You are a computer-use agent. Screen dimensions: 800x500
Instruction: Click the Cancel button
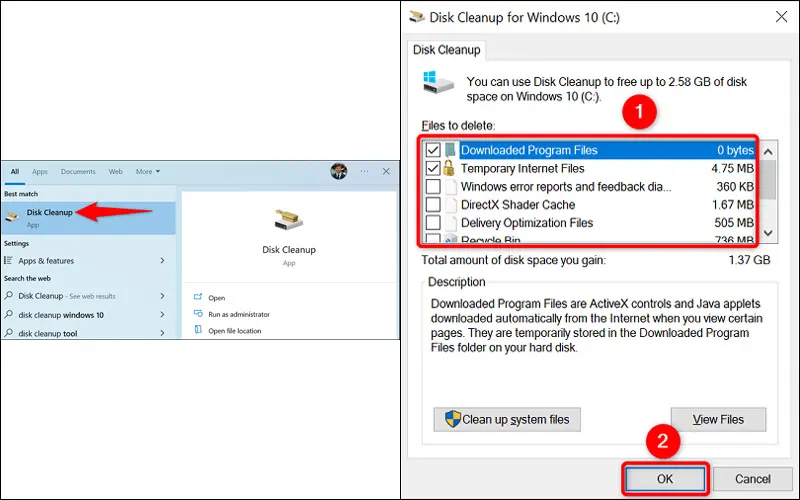(753, 479)
